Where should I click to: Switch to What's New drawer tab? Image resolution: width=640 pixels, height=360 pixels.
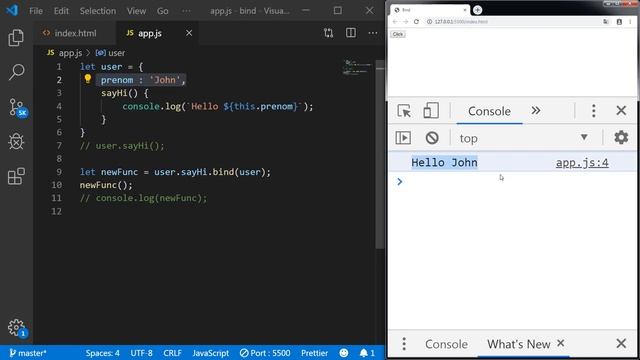click(x=518, y=344)
